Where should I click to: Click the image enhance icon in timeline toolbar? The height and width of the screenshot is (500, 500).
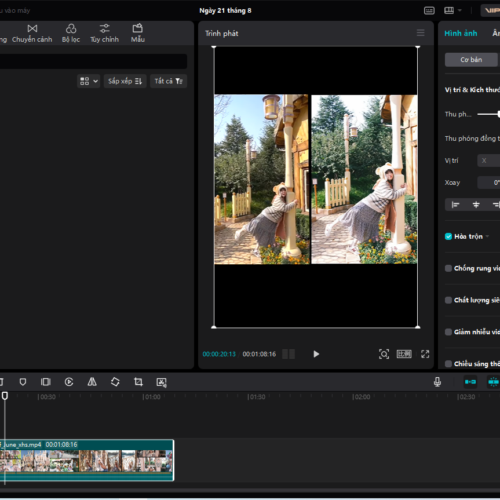point(161,382)
